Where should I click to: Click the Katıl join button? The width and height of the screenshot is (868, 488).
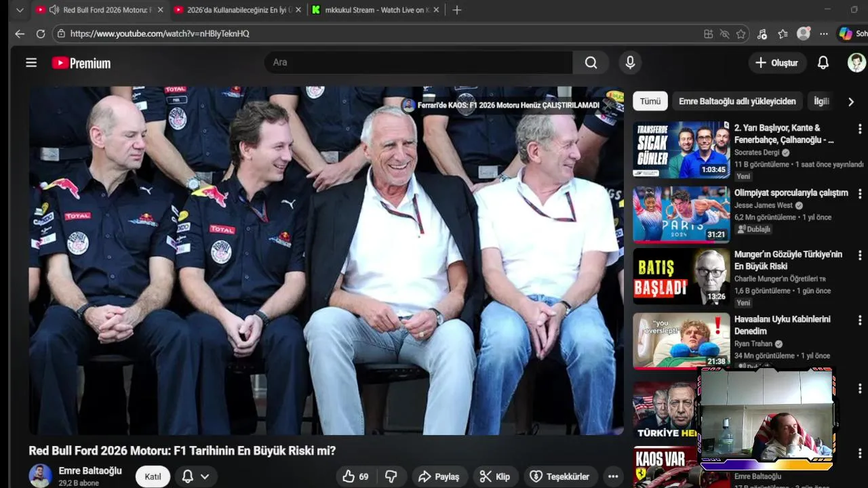(x=153, y=476)
